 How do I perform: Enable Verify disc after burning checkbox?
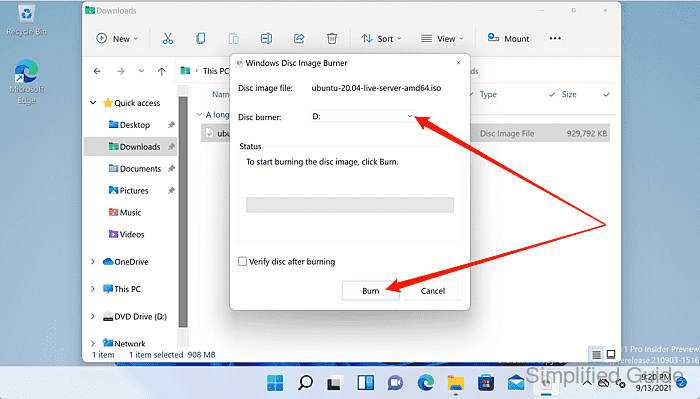pos(242,262)
